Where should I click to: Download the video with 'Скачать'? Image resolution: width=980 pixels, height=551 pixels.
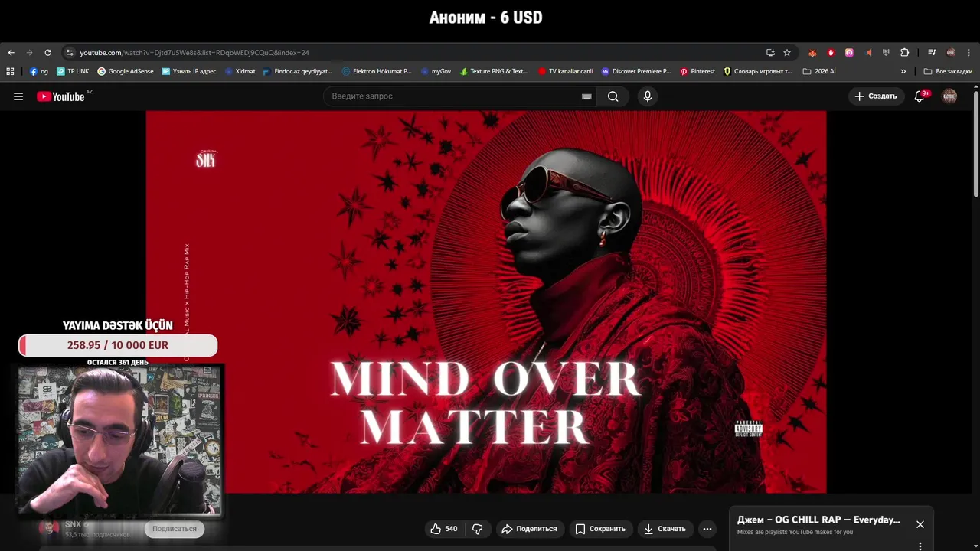665,529
